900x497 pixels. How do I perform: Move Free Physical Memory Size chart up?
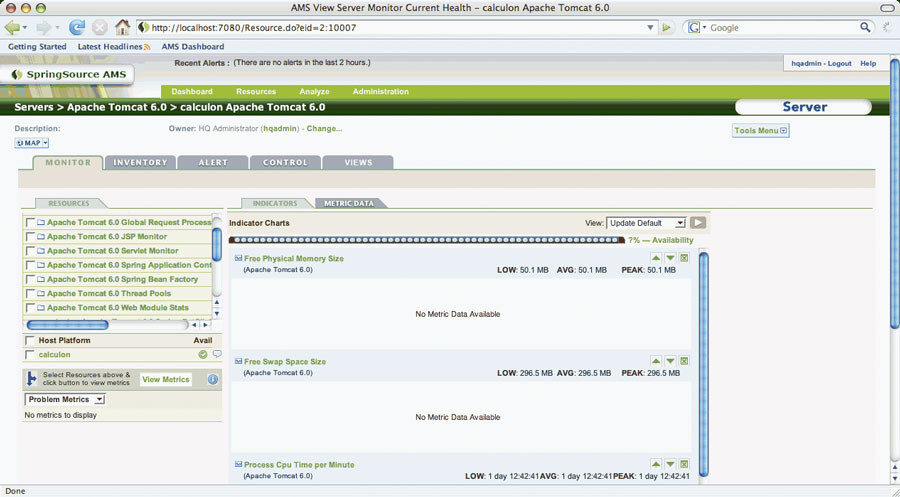(656, 258)
